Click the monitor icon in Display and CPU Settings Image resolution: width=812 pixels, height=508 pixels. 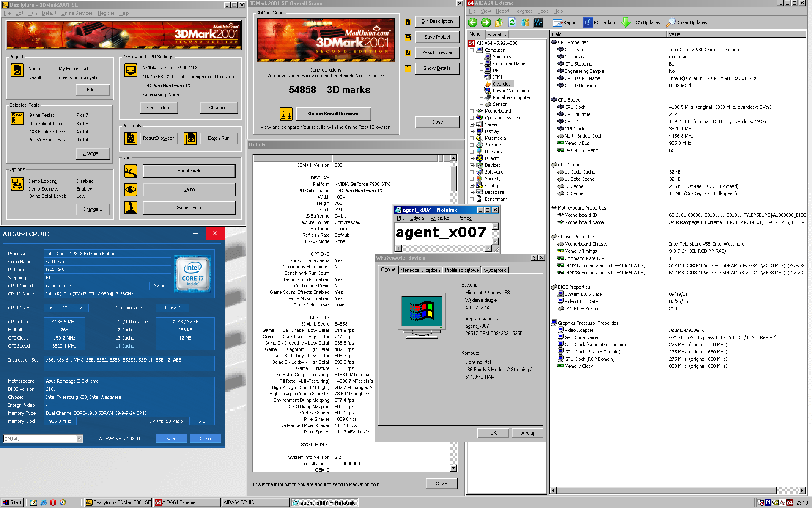pos(131,70)
